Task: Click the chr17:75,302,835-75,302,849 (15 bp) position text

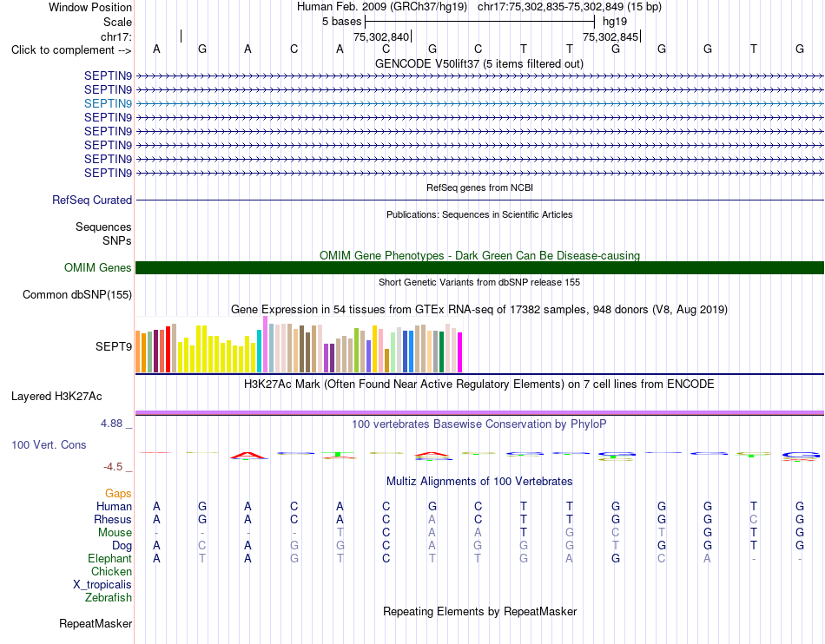Action: 570,7
